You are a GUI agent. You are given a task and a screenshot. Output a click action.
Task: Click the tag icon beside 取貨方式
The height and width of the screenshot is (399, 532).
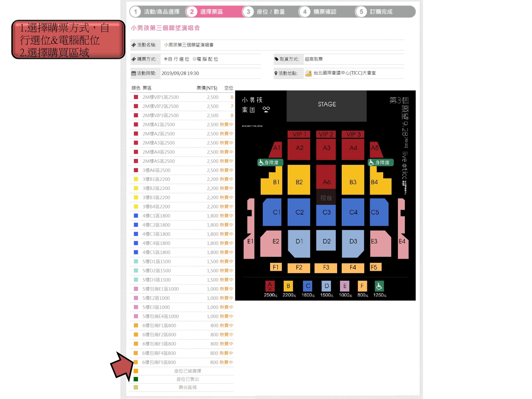tap(277, 59)
